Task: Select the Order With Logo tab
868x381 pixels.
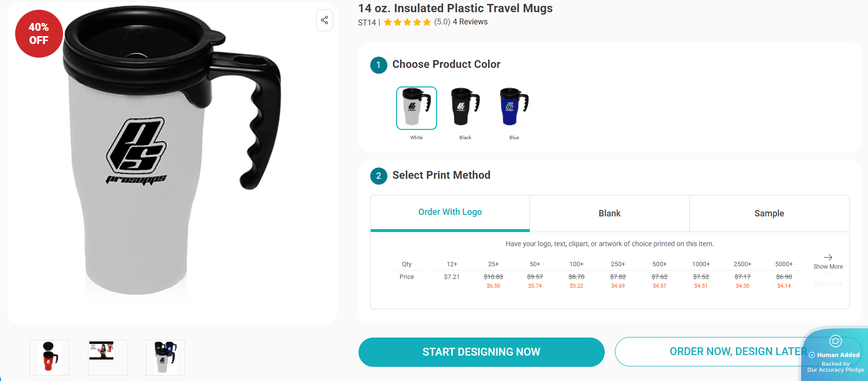Action: click(x=450, y=212)
